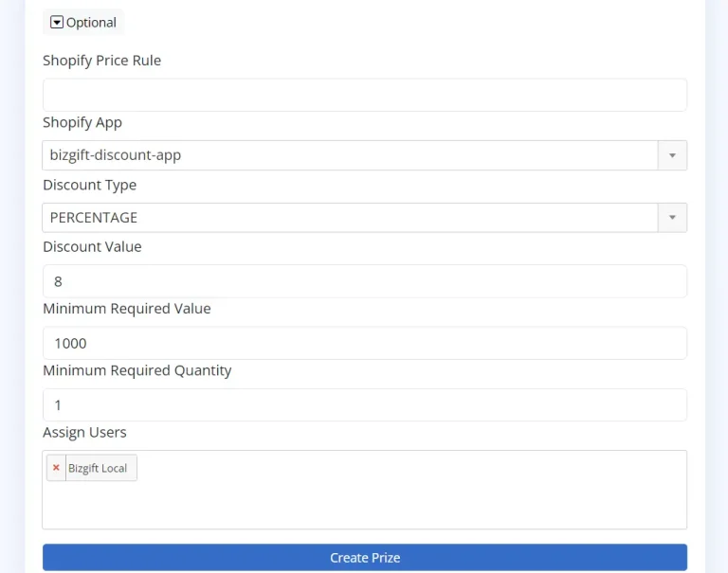The height and width of the screenshot is (573, 728).
Task: Click the Discount Value field showing 8
Action: pyautogui.click(x=364, y=281)
